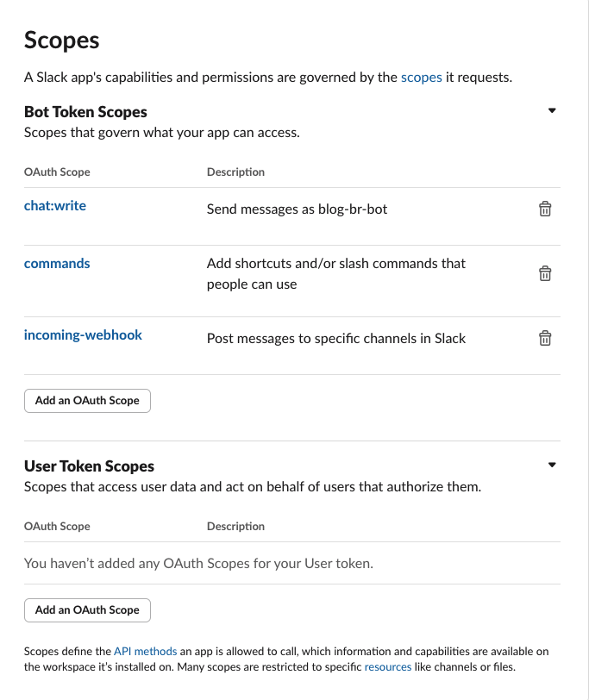The image size is (589, 700).
Task: Delete the chat:write scope with trash icon
Action: (x=545, y=209)
